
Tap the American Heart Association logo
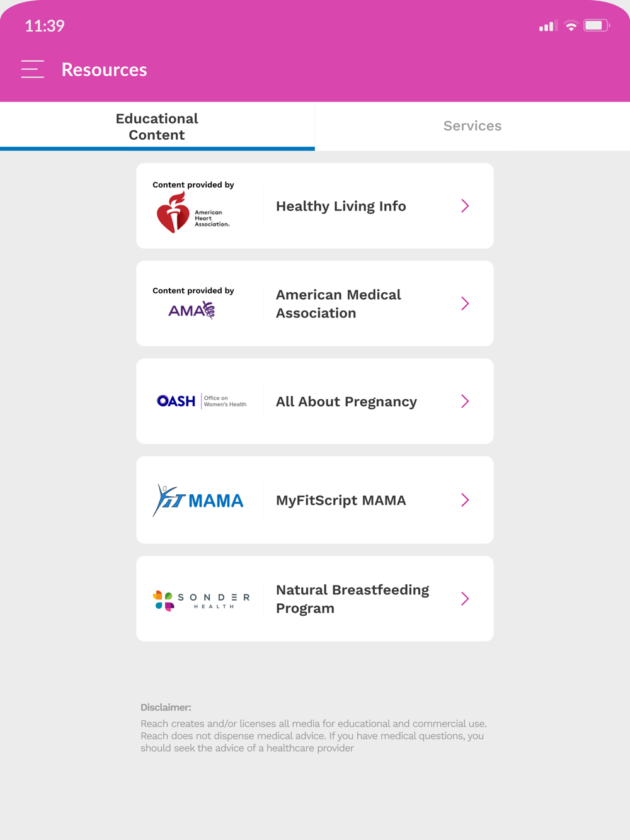point(193,213)
